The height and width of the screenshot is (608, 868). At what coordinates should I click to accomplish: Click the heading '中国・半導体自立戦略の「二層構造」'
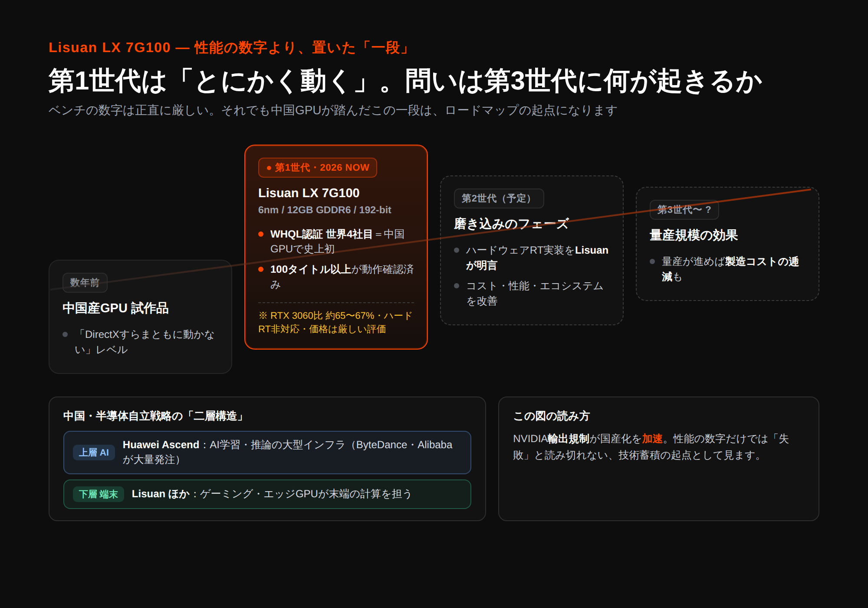click(x=155, y=416)
